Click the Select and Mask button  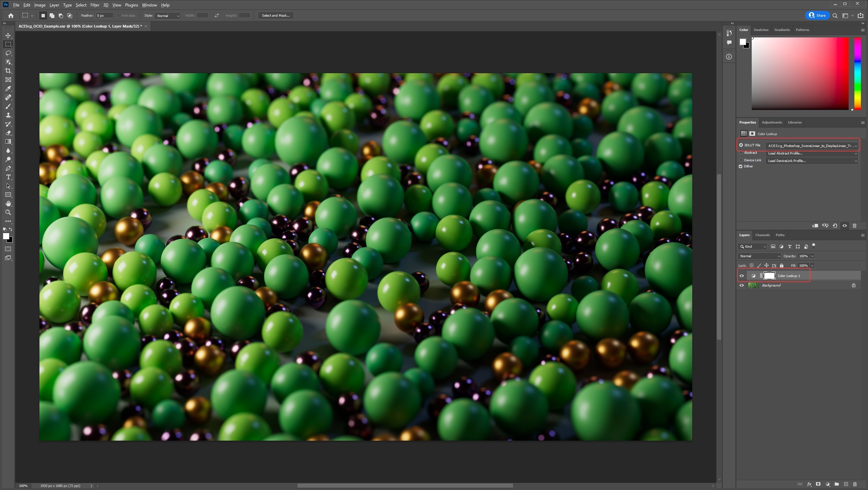coord(275,15)
